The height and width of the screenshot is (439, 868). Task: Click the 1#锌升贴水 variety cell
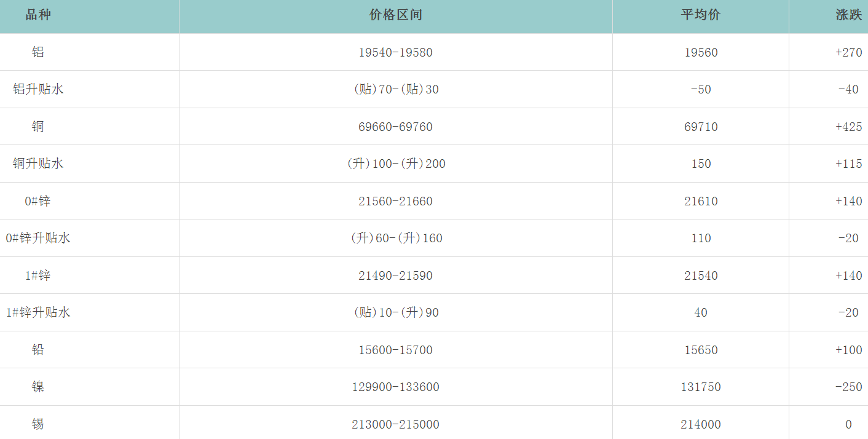[38, 312]
